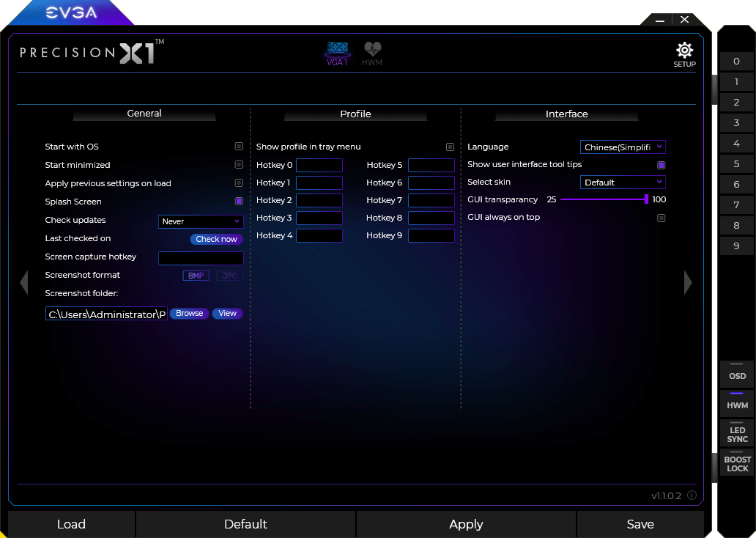Screen dimensions: 756x538
Task: Click the Hotkey 3 input field
Action: [x=319, y=218]
